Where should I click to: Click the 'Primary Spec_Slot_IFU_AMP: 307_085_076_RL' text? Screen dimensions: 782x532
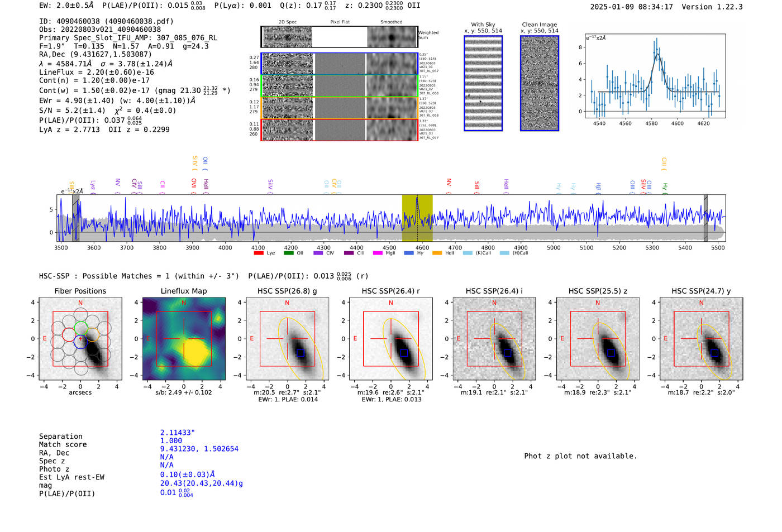pos(128,38)
